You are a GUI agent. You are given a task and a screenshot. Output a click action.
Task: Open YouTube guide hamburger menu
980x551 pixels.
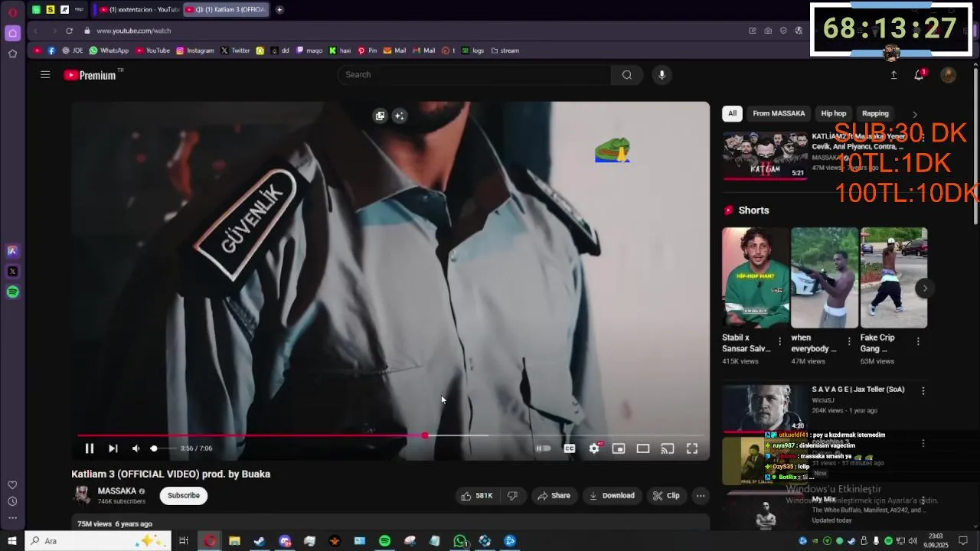click(x=45, y=75)
